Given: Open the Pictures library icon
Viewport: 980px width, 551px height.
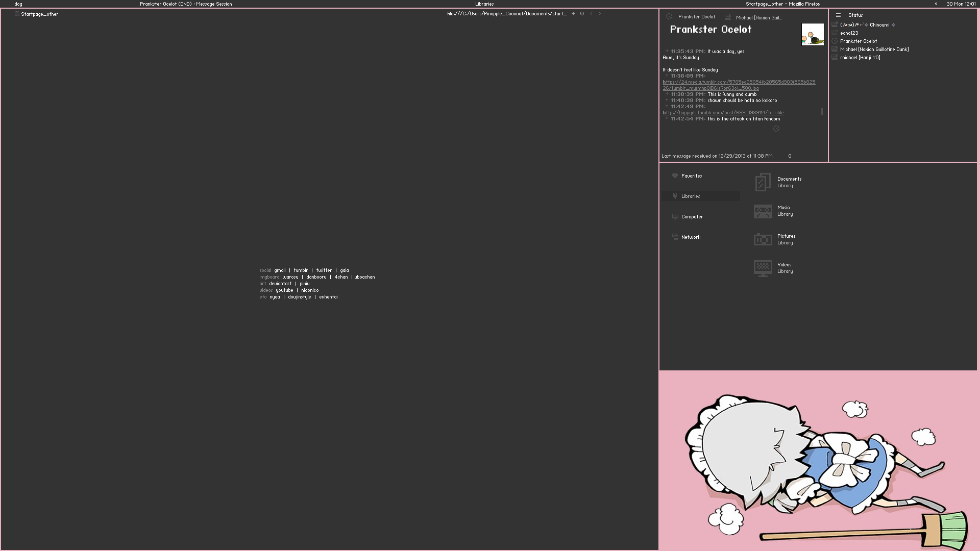Looking at the screenshot, I should point(763,239).
